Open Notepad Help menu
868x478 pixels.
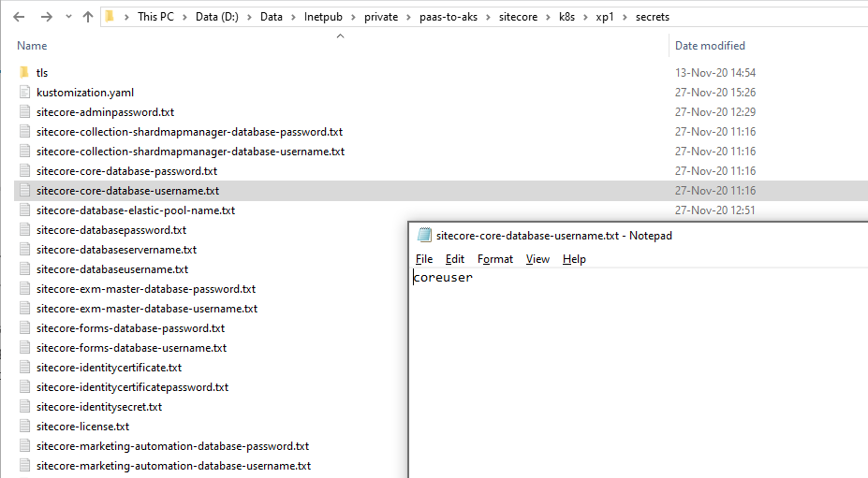[x=574, y=259]
